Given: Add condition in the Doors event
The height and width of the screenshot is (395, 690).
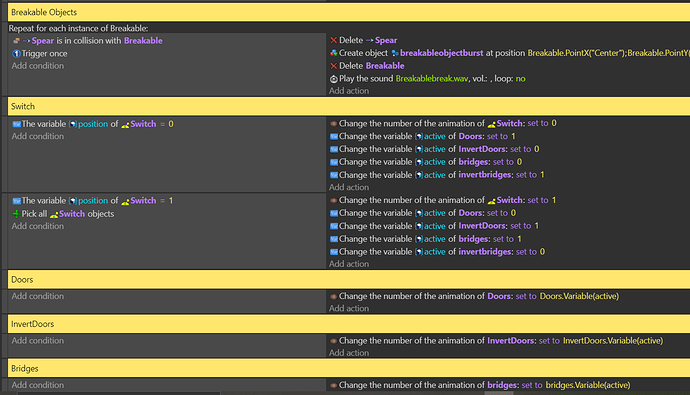Looking at the screenshot, I should point(38,296).
